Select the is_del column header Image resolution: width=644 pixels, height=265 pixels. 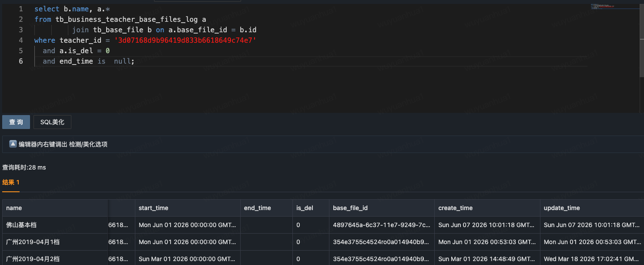tap(311, 208)
